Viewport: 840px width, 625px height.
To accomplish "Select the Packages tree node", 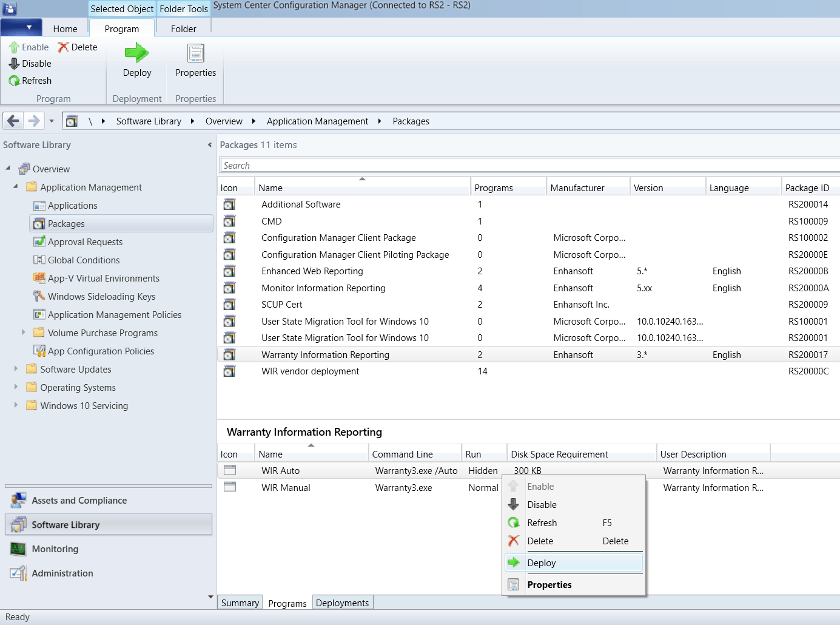I will coord(121,224).
